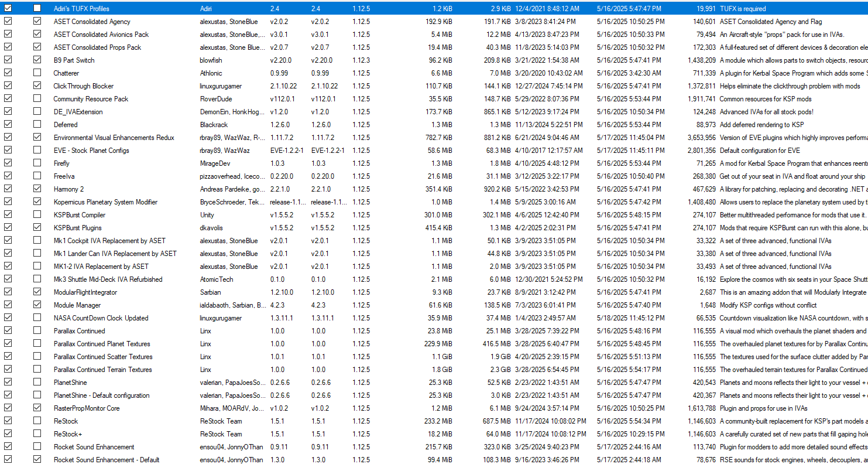This screenshot has height=464, width=868.
Task: Click the download count 3,653,956
Action: 702,138
